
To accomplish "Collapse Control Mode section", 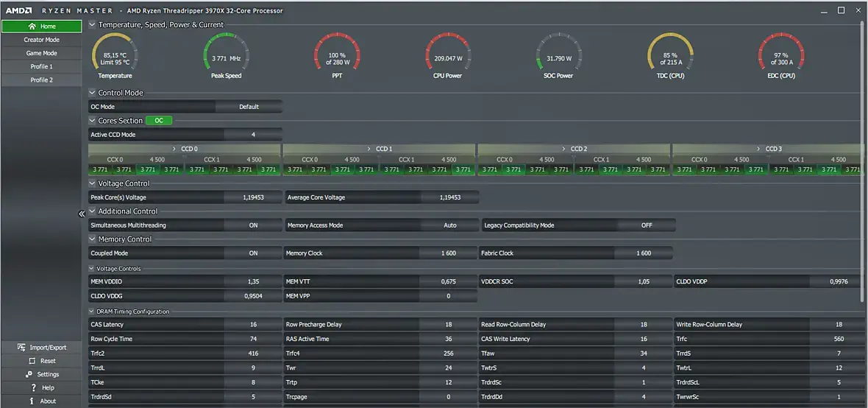I will [x=92, y=93].
